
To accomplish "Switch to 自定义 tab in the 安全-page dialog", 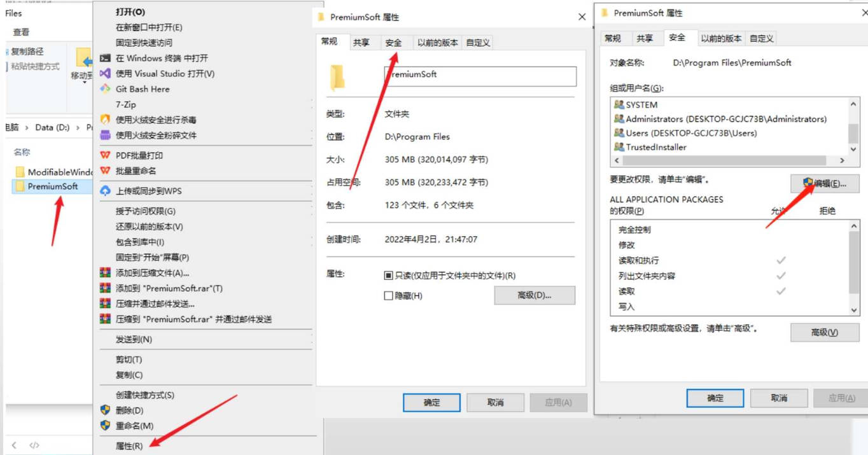I will pos(762,39).
